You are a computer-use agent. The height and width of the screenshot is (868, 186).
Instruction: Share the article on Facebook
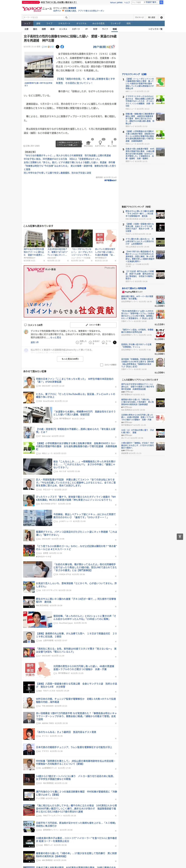click(x=62, y=47)
